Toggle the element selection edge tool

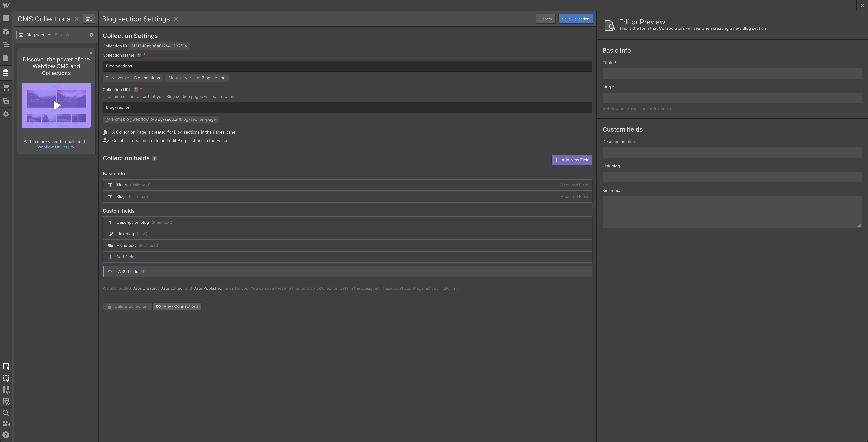6,367
